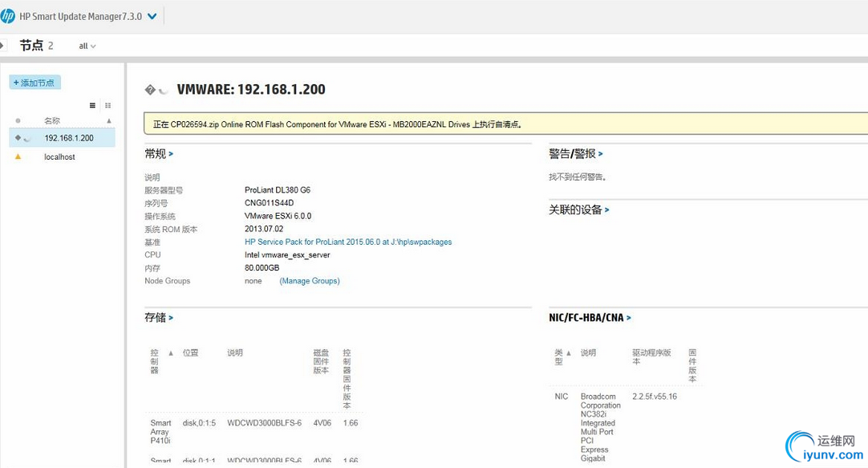Open the 常规 section link
The image size is (868, 468).
click(x=159, y=154)
